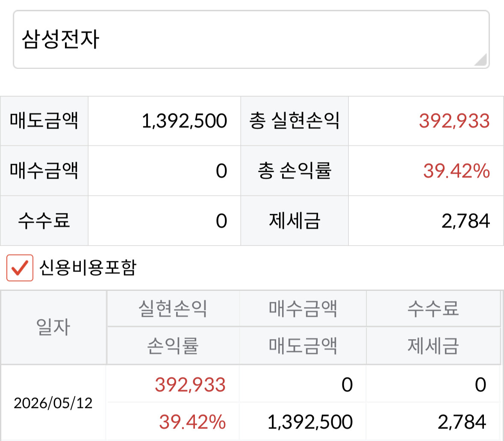The image size is (504, 441).
Task: Click the 일자 column header
Action: coord(53,328)
